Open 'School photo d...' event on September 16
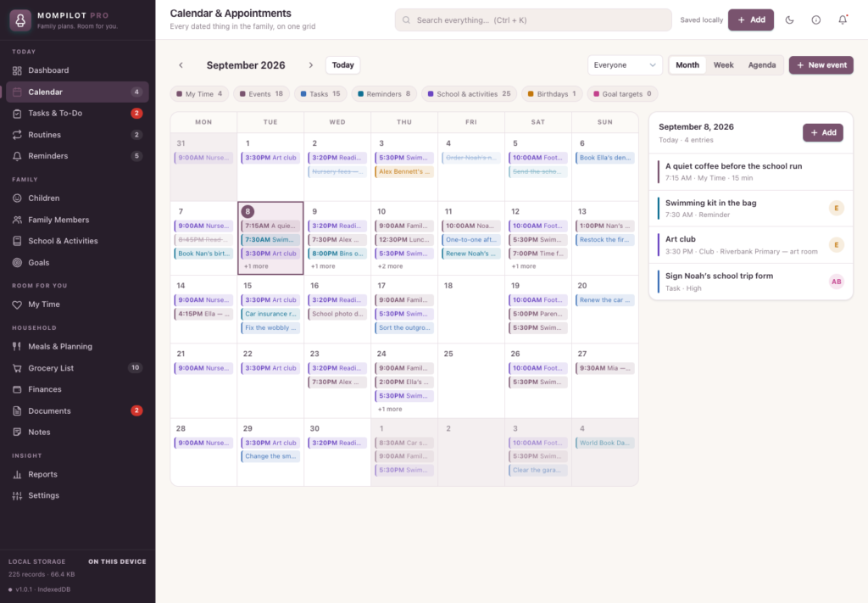868x603 pixels. [x=337, y=314]
